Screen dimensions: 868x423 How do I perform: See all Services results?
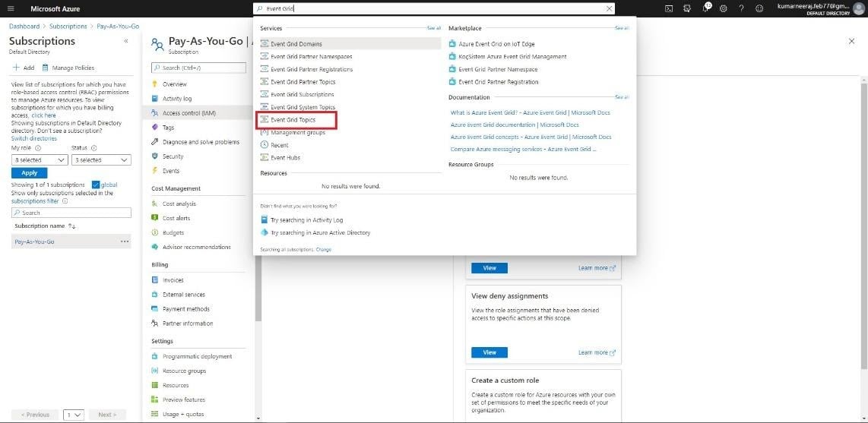click(434, 28)
